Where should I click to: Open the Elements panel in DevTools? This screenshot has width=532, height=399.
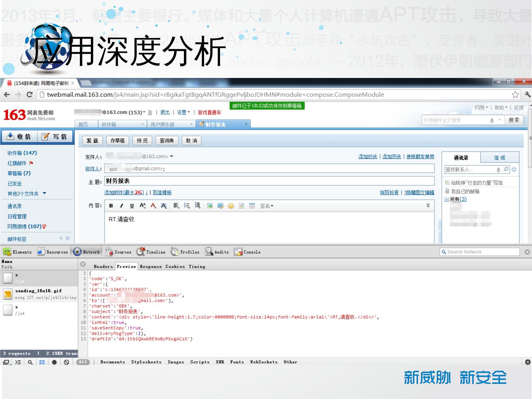17,252
